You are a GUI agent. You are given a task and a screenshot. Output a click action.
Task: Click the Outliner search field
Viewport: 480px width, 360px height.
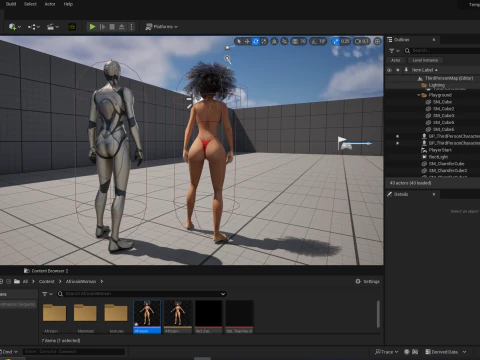tap(443, 51)
